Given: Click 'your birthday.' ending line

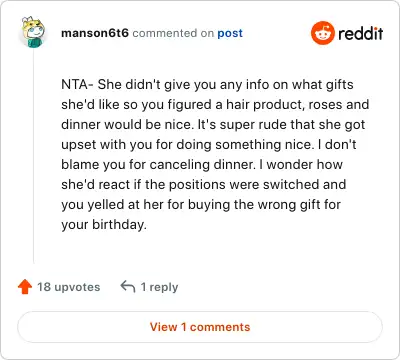Looking at the screenshot, I should [x=104, y=225].
